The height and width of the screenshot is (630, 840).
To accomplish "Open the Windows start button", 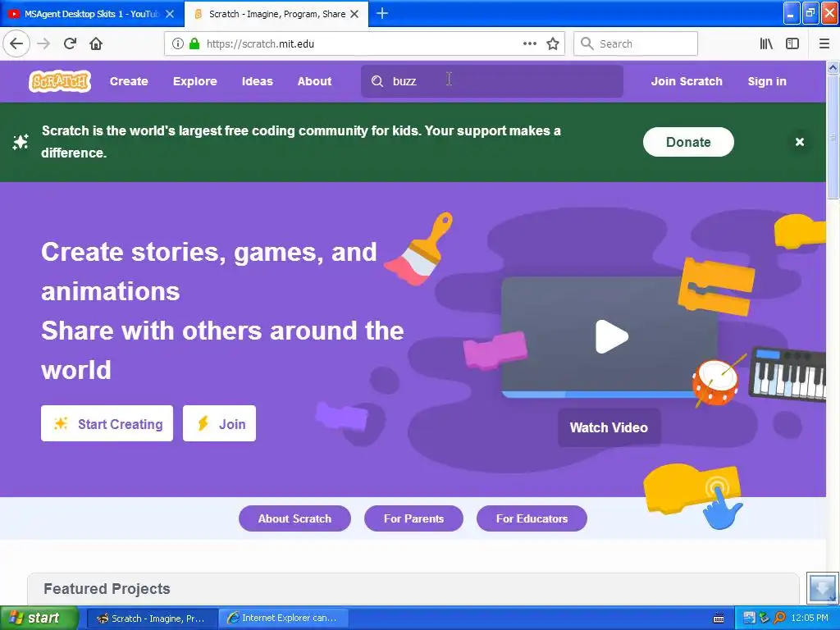I will pyautogui.click(x=39, y=618).
